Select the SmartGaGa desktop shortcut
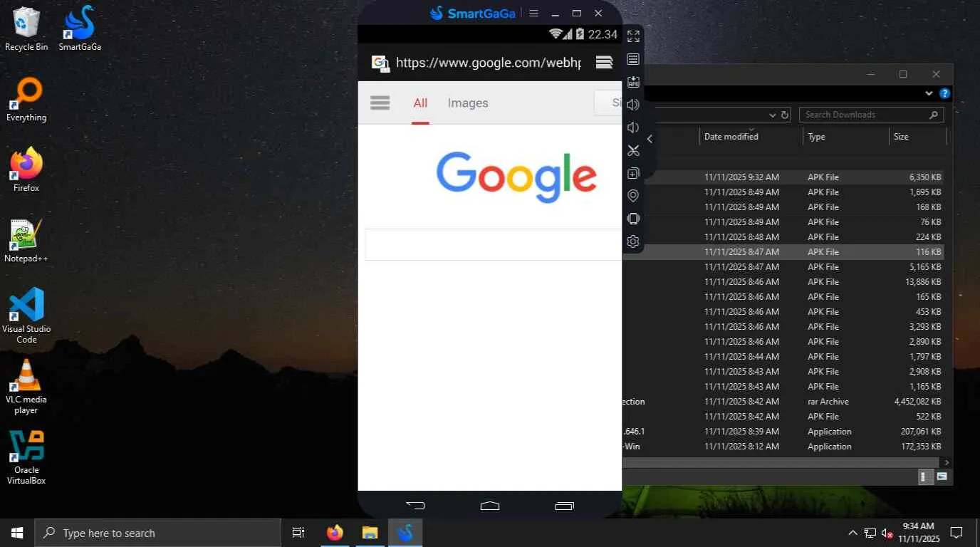The image size is (980, 547). 80,29
